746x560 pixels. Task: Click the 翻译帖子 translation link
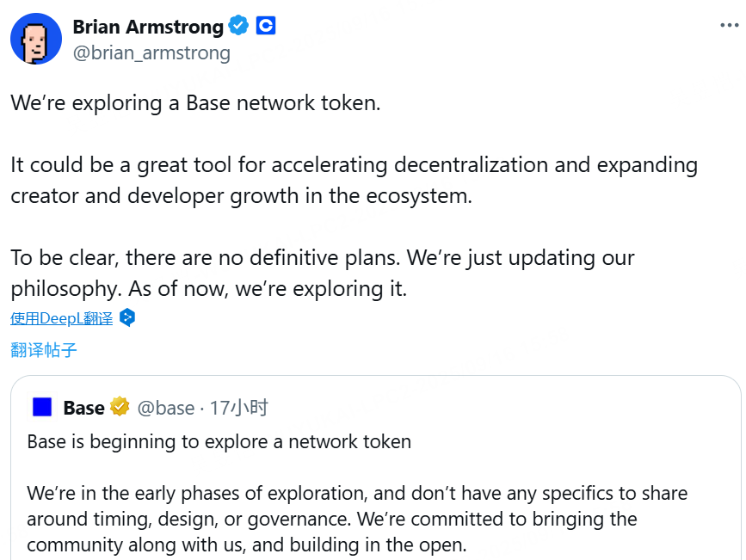pyautogui.click(x=43, y=350)
